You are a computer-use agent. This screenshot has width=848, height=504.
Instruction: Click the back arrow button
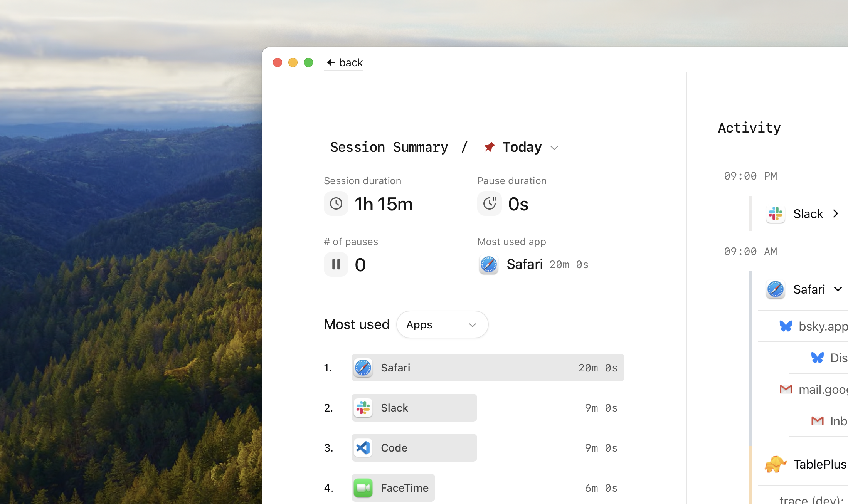[x=344, y=62]
